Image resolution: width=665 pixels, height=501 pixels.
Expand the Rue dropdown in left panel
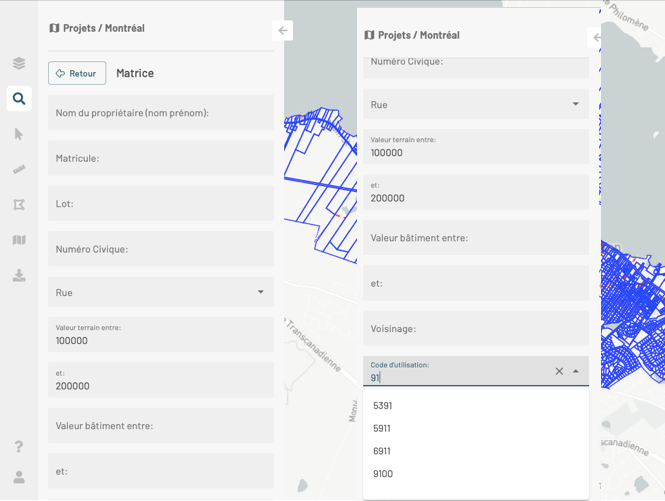click(260, 292)
